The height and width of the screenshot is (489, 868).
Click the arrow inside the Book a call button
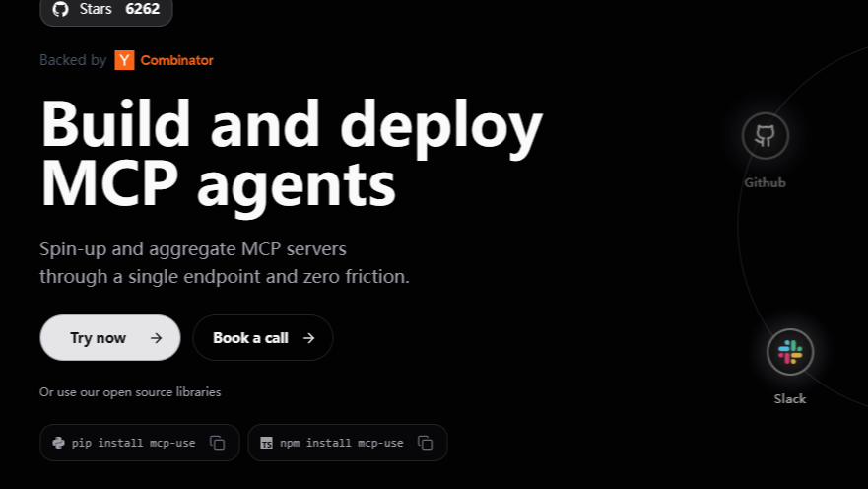tap(309, 338)
